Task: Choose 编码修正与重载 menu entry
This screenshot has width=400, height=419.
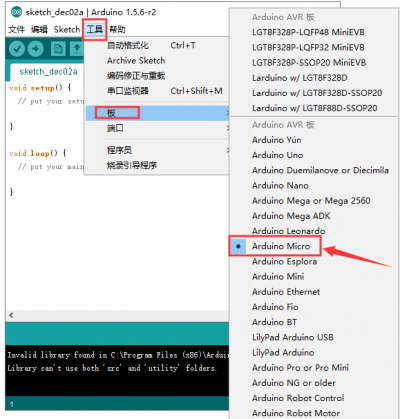Action: pos(157,76)
